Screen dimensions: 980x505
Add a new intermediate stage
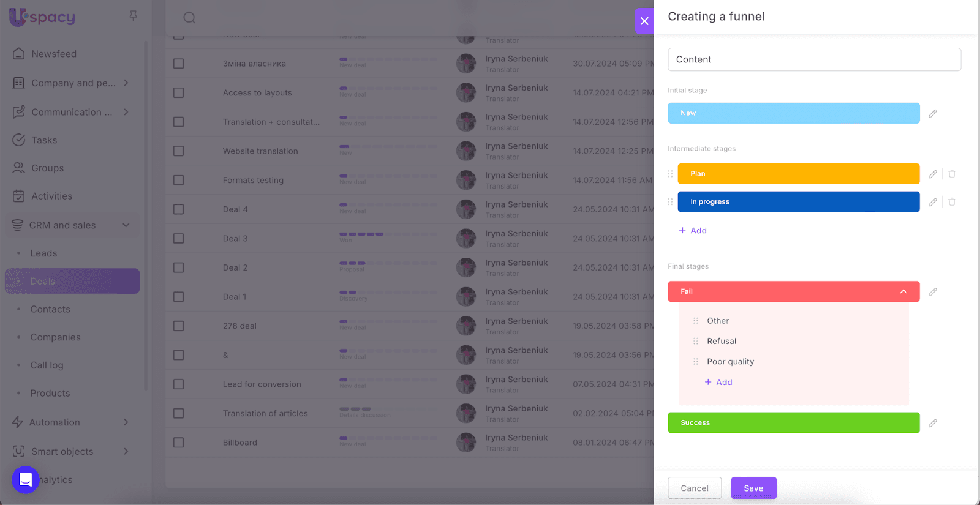pos(693,231)
